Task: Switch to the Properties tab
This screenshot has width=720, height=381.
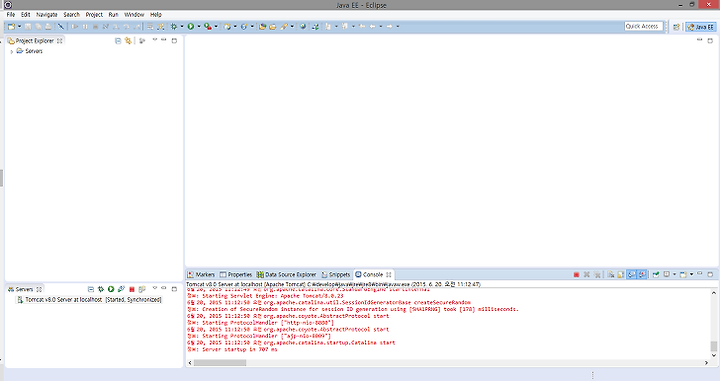Action: pos(236,275)
